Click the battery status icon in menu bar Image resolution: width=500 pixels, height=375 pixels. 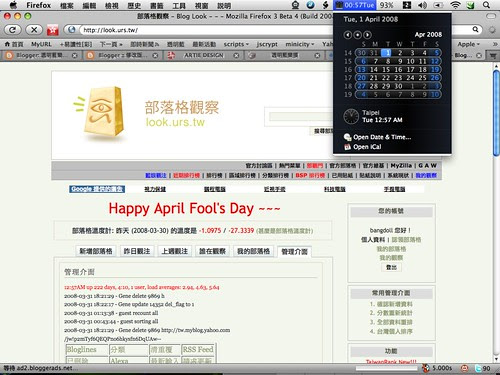pos(438,5)
